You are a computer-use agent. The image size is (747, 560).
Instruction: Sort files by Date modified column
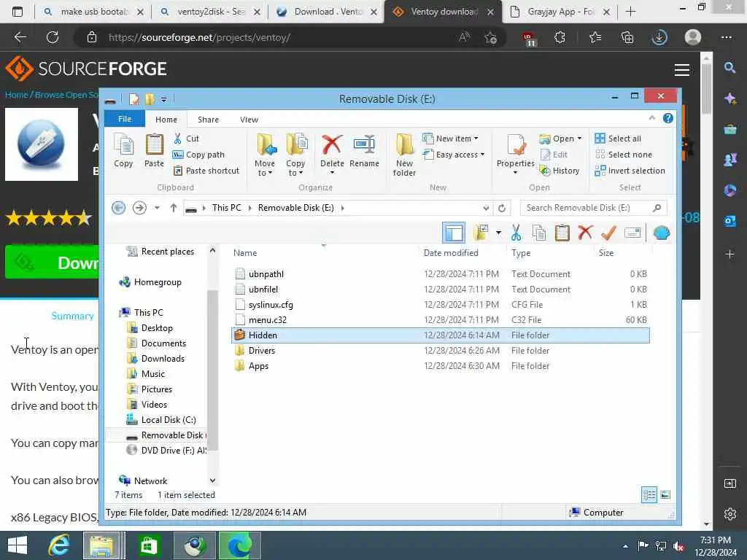click(451, 253)
